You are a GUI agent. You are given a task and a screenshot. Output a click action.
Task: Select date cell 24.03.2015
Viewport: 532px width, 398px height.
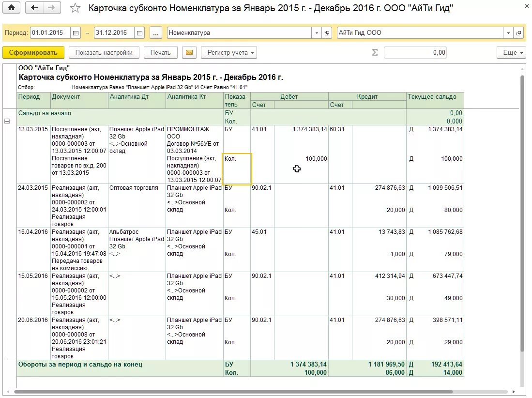[33, 188]
